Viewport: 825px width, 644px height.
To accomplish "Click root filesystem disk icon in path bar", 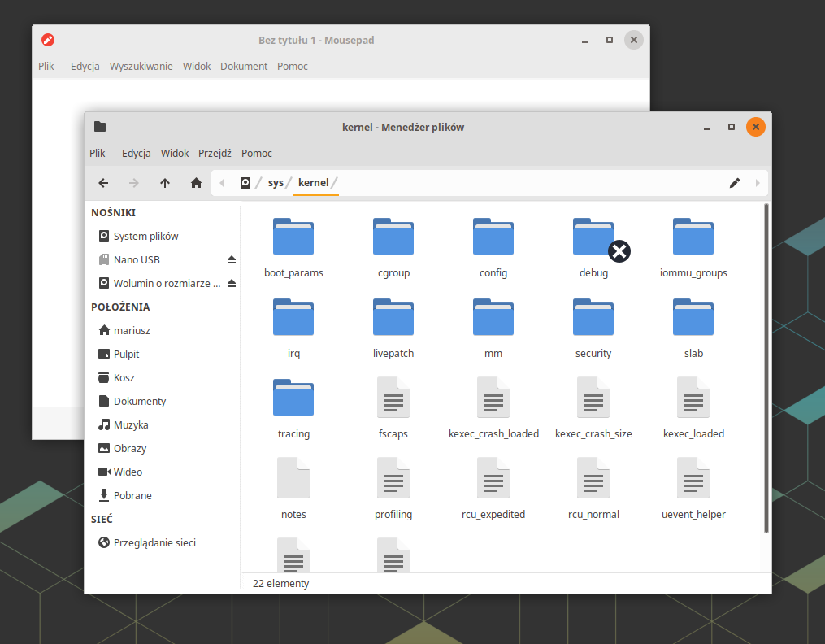I will pyautogui.click(x=245, y=183).
